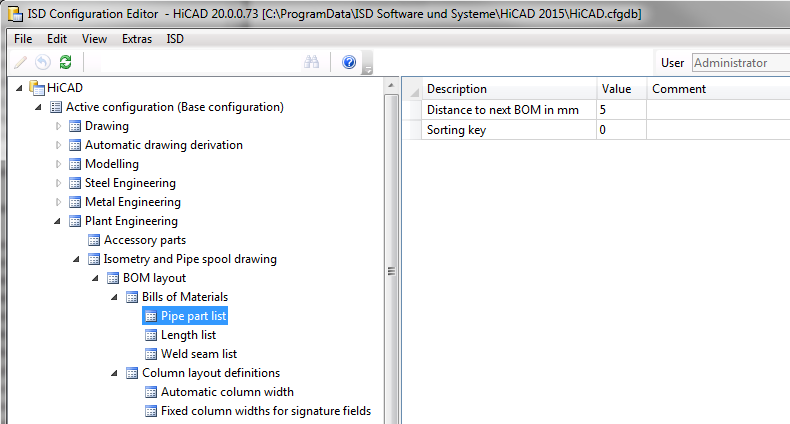Image resolution: width=790 pixels, height=424 pixels.
Task: Open the ISD menu
Action: click(175, 39)
